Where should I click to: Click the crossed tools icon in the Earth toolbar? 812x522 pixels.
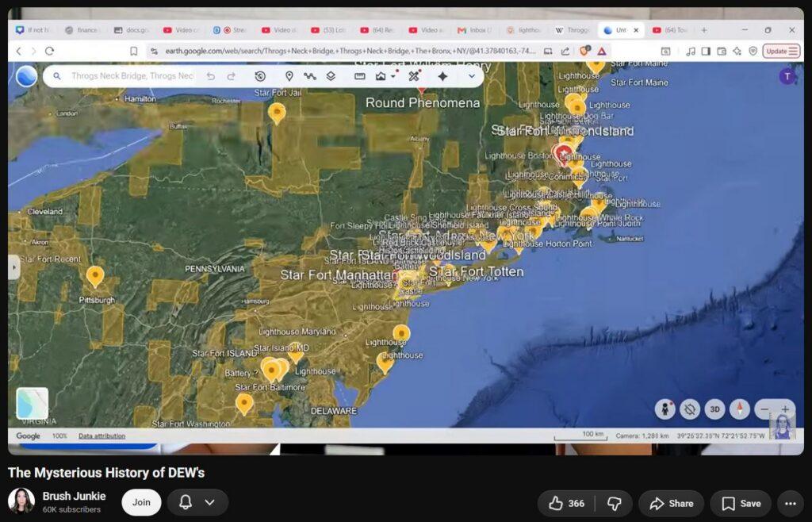[413, 76]
